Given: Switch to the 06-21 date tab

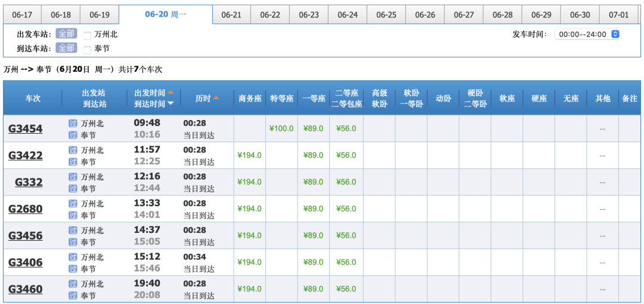Looking at the screenshot, I should tap(231, 15).
